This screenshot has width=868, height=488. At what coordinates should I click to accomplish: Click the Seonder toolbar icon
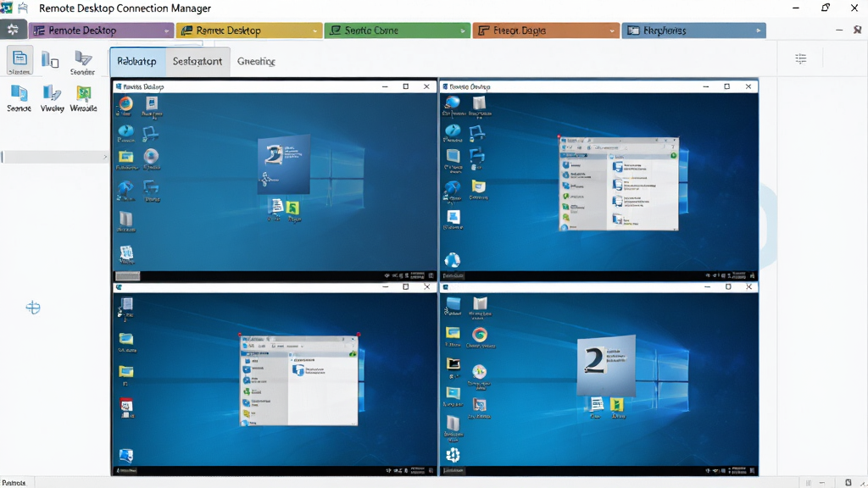pos(82,63)
